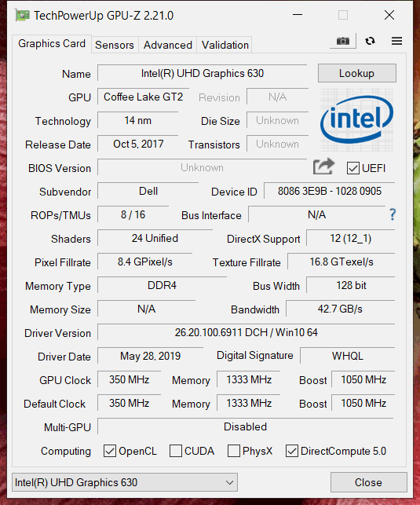Open the hamburger menu icon
Image resolution: width=420 pixels, height=505 pixels.
point(396,41)
